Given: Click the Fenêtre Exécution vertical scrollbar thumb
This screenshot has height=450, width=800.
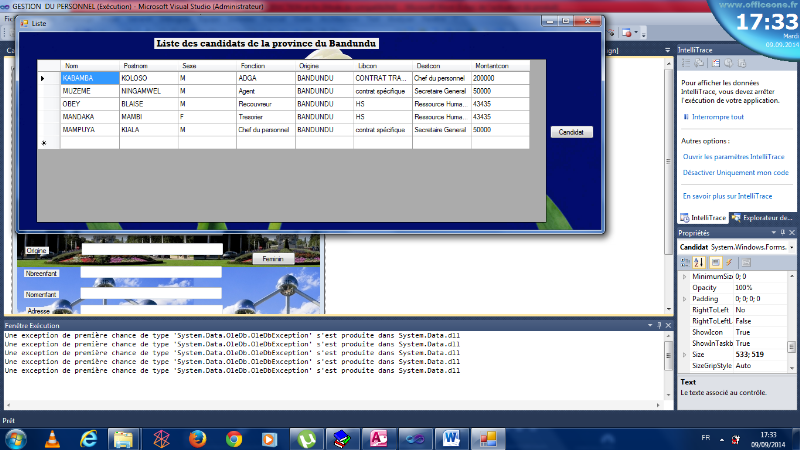Looking at the screenshot, I should pos(668,356).
